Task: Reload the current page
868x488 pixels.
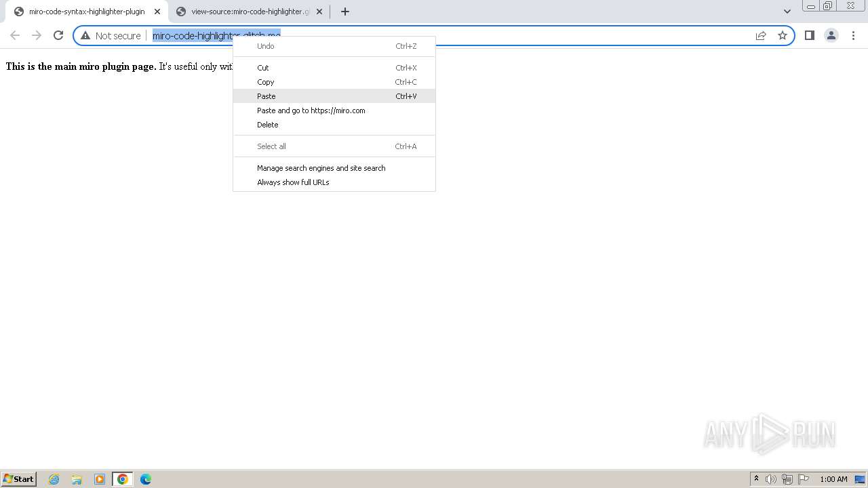Action: pos(58,35)
